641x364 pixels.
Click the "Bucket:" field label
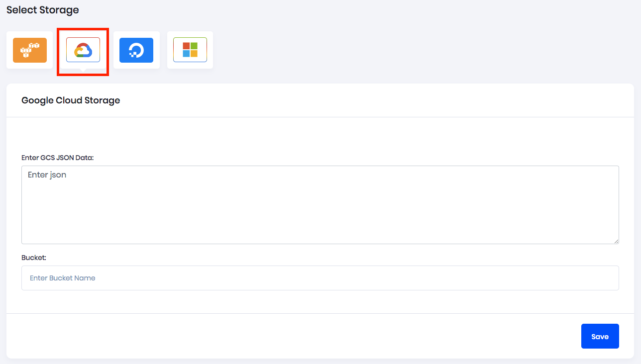tap(34, 258)
